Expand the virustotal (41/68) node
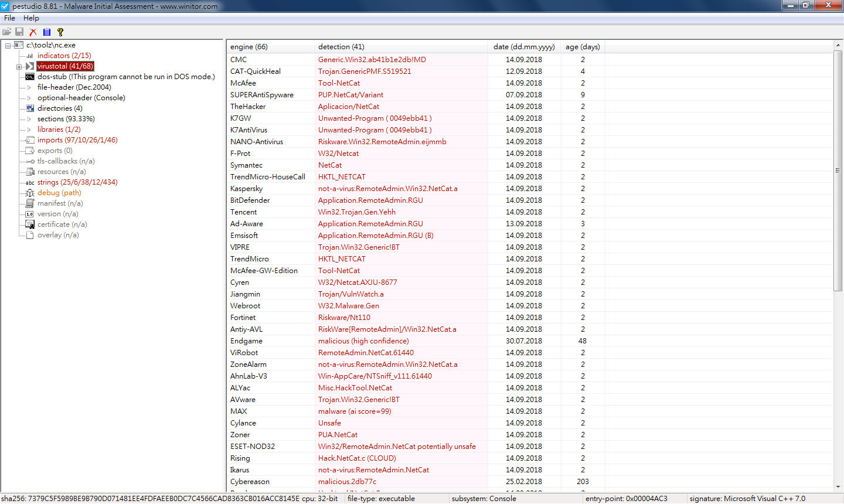Viewport: 844px width, 504px height. tap(19, 67)
